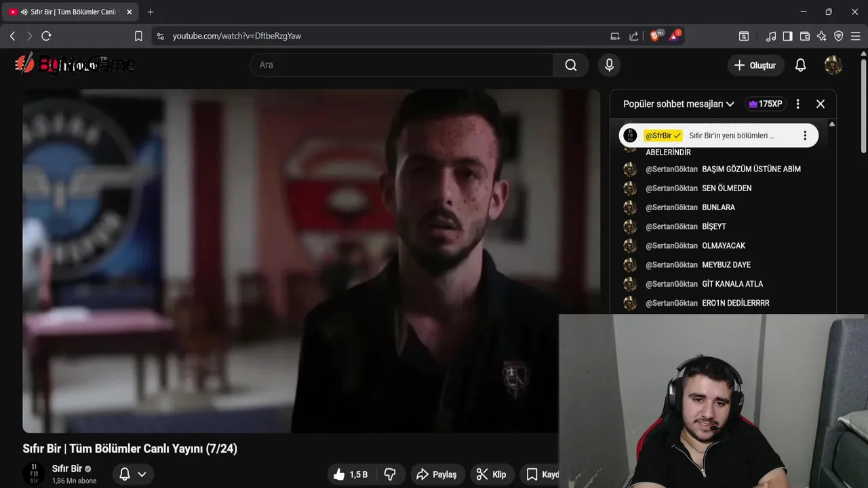The height and width of the screenshot is (488, 868).
Task: Expand Popüler sohbet mesajları chat dropdown
Action: [x=679, y=104]
